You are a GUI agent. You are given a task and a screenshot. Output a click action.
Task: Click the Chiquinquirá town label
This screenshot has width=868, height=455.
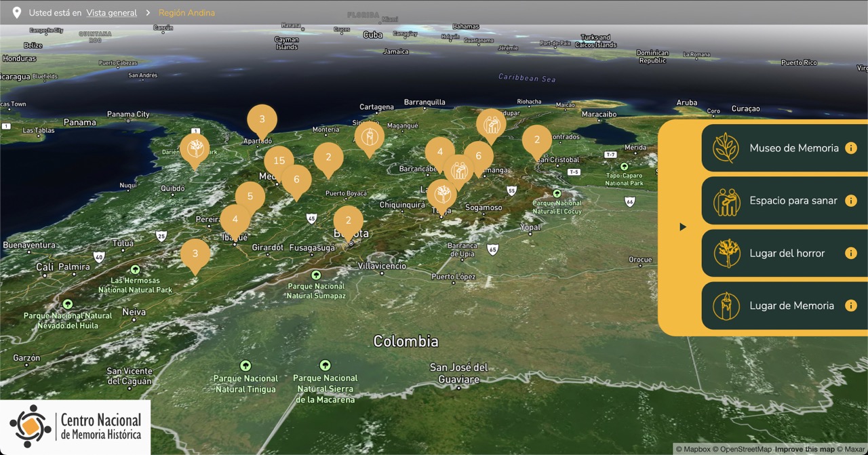[402, 205]
